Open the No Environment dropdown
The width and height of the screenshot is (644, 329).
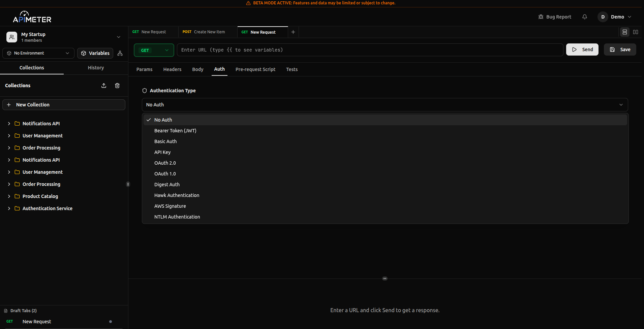tap(38, 53)
